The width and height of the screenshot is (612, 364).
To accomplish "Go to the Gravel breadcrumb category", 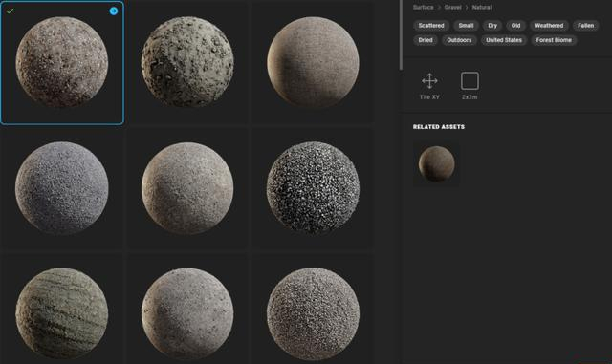I will click(x=452, y=7).
